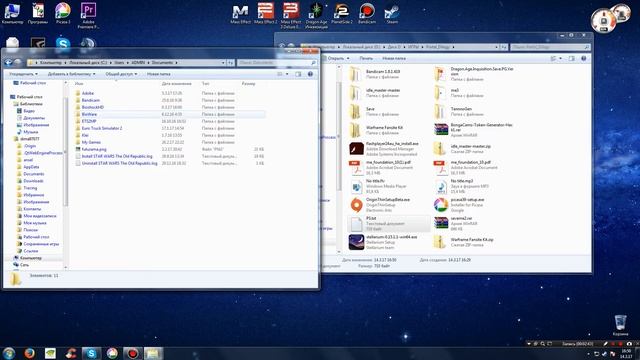Select flashplayer installer in right window
The image size is (640, 360).
point(388,149)
